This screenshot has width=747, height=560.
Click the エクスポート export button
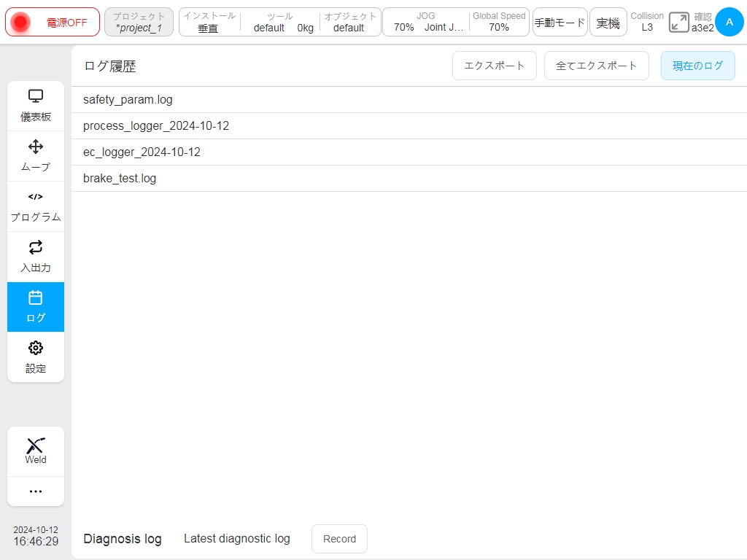tap(495, 66)
